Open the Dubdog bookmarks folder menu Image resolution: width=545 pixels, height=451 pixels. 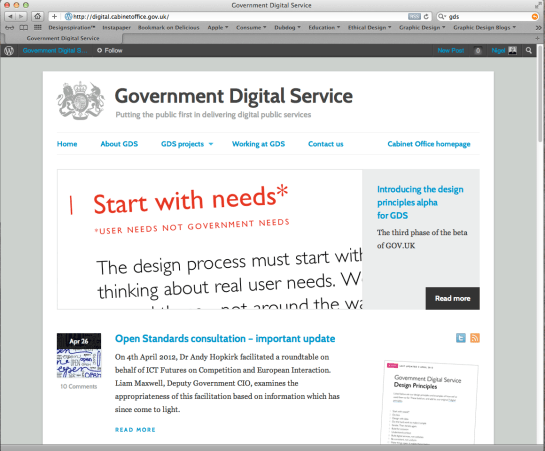point(287,27)
